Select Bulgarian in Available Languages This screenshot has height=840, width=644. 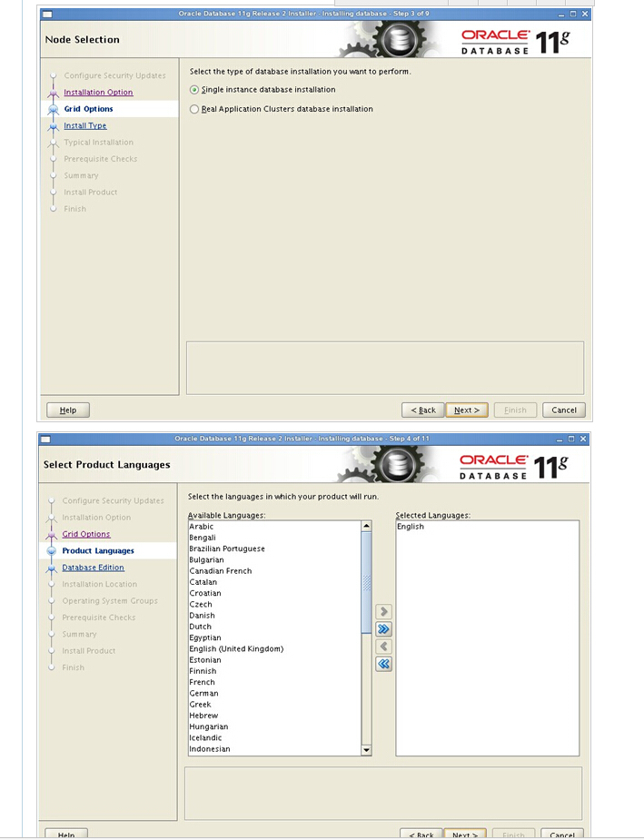[x=275, y=559]
